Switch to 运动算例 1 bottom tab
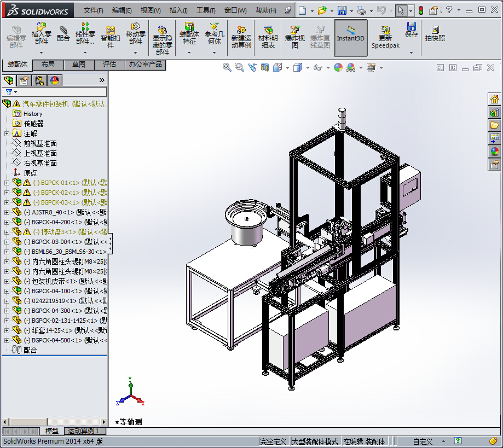Screen dimensions: 503x448 (x=84, y=431)
